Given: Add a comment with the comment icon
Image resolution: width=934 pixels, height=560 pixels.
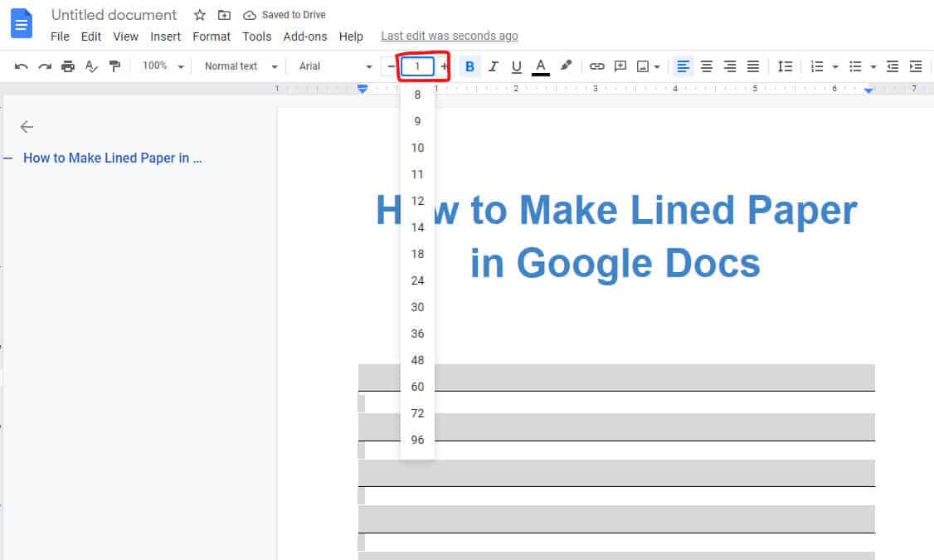Looking at the screenshot, I should (620, 66).
